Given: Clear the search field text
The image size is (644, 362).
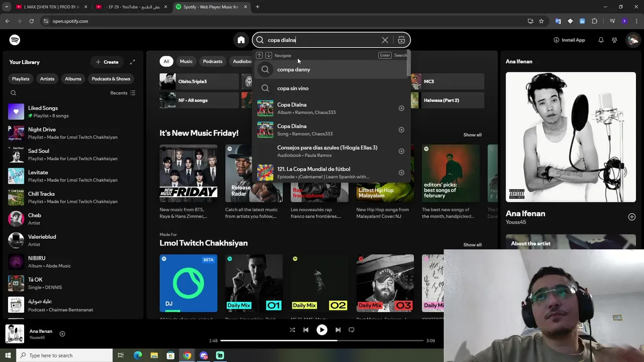Looking at the screenshot, I should coord(385,40).
